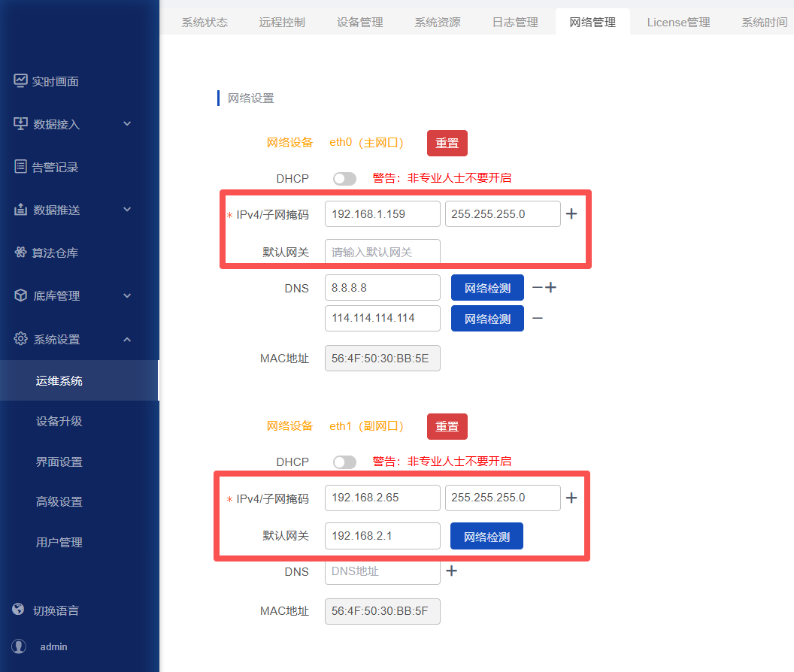Click the 算法仓库 icon in sidebar
This screenshot has height=672, width=794.
tap(20, 253)
